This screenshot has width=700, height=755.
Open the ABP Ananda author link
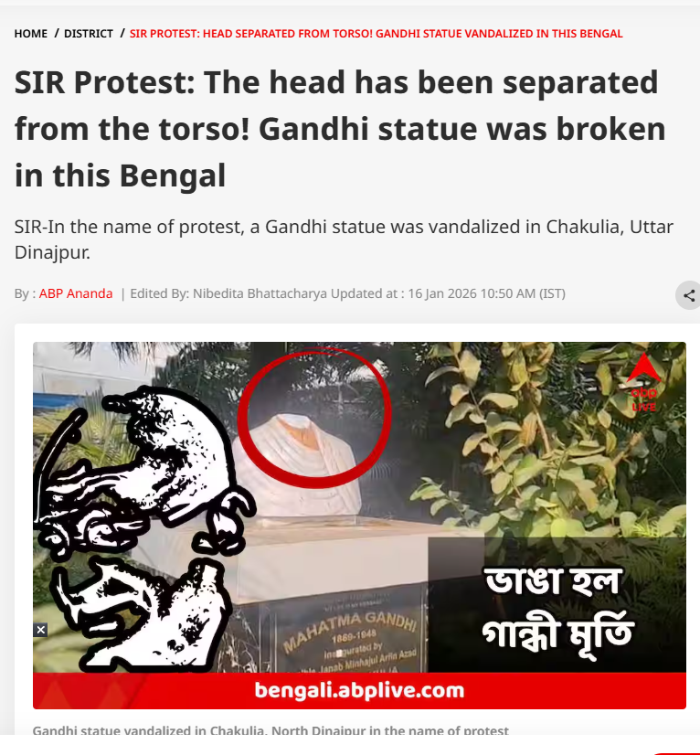tap(76, 293)
